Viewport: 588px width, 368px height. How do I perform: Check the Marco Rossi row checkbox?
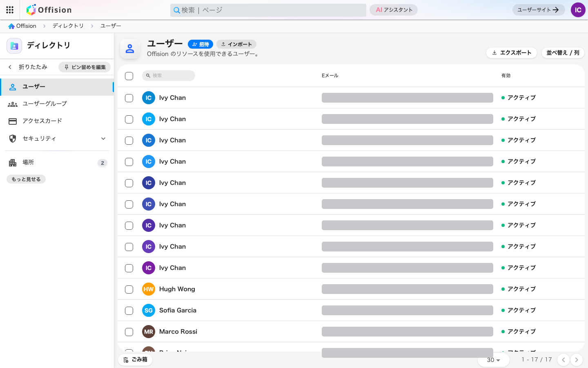click(x=129, y=332)
